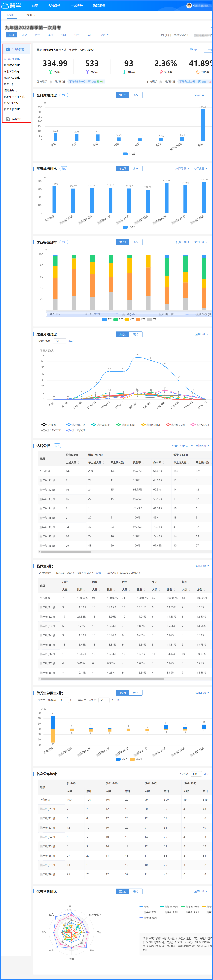Toggle D等 legend in 学业等级分布 chart

pos(141,320)
